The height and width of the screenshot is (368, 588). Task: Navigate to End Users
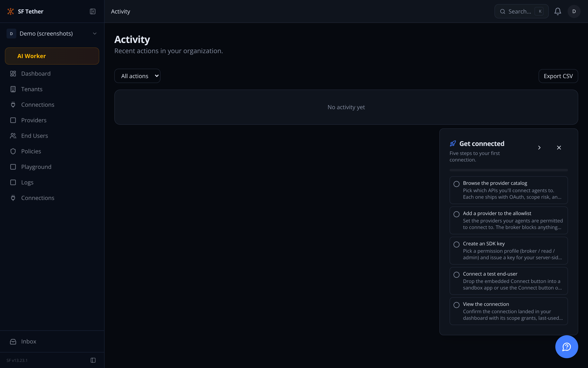(x=52, y=136)
